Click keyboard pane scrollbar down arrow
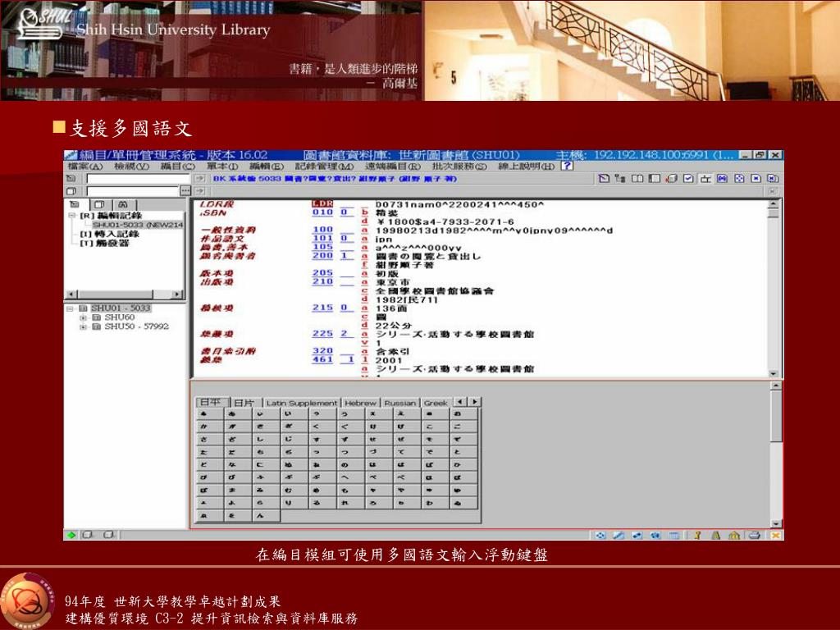The width and height of the screenshot is (840, 630). coord(776,523)
